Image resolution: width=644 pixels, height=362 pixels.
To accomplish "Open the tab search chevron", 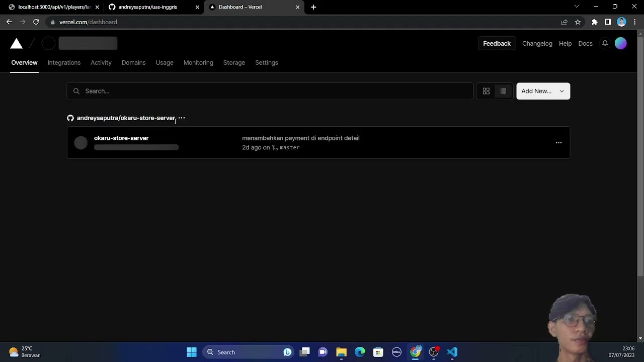I will (577, 7).
